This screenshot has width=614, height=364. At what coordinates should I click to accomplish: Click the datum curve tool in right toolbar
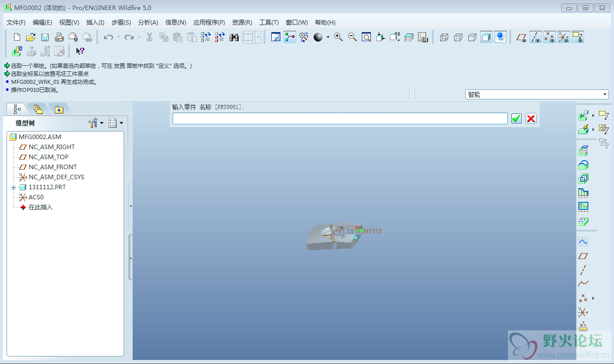(x=583, y=284)
